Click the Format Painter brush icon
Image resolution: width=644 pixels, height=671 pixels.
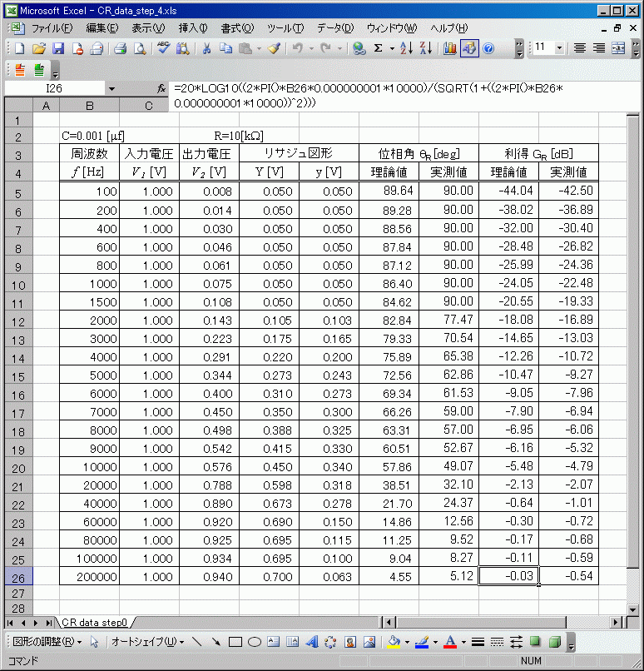coord(274,48)
